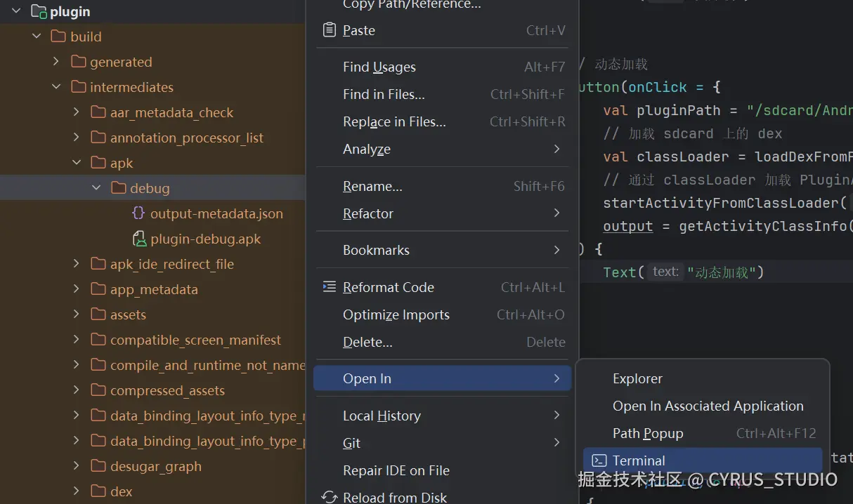The image size is (853, 504).
Task: Click the dex folder icon
Action: pos(98,491)
